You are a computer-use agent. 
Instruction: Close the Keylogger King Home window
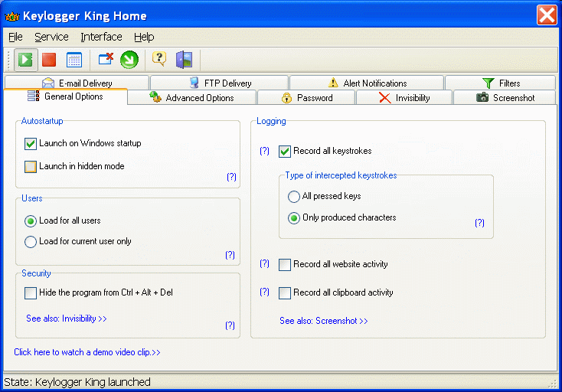pos(547,15)
